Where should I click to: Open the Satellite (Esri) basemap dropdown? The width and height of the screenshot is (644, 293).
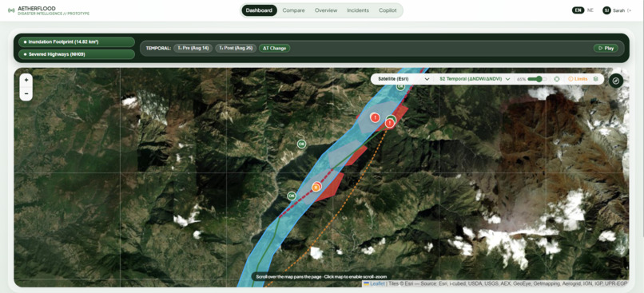[x=403, y=79]
